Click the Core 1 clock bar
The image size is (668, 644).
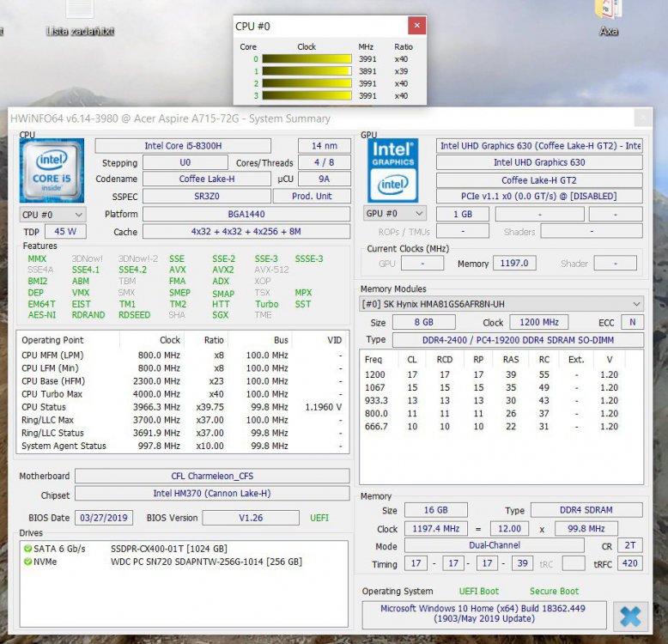(307, 71)
